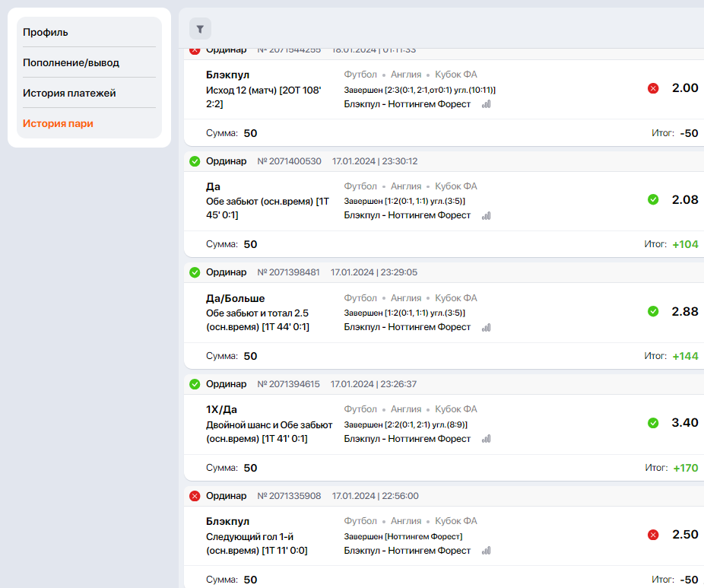Image resolution: width=704 pixels, height=588 pixels.
Task: Click the odds value 3.40
Action: [685, 423]
